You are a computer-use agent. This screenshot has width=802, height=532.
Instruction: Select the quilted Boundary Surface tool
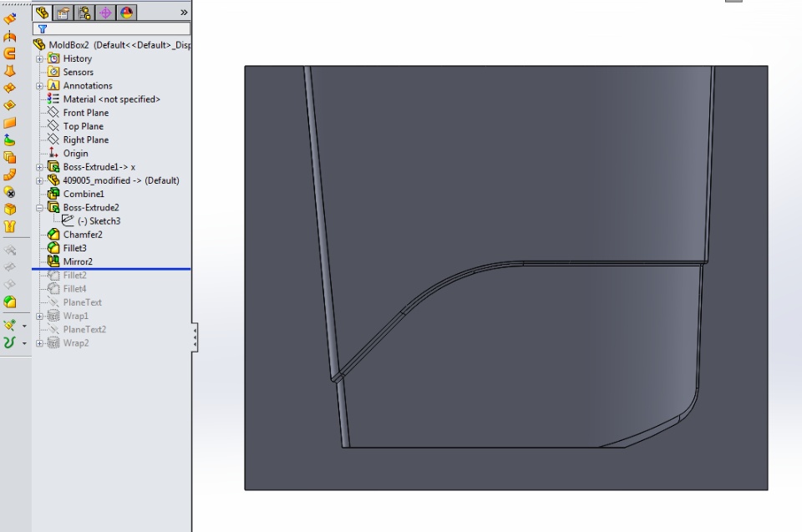[x=10, y=88]
